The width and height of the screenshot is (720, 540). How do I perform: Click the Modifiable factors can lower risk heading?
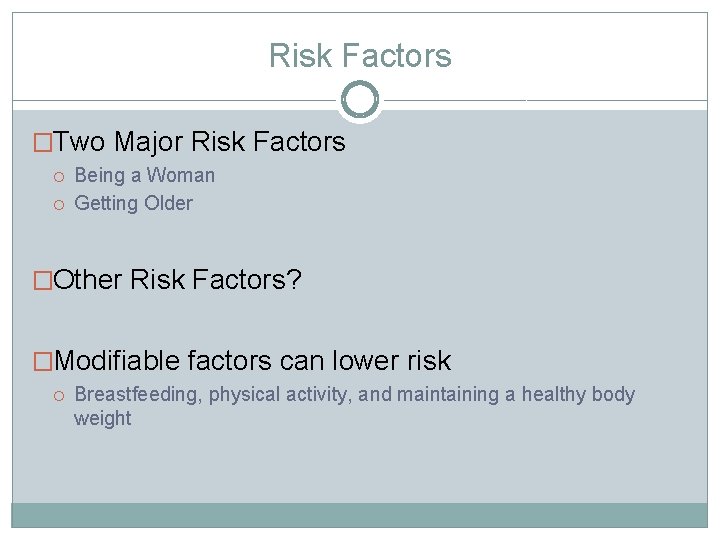(x=252, y=361)
